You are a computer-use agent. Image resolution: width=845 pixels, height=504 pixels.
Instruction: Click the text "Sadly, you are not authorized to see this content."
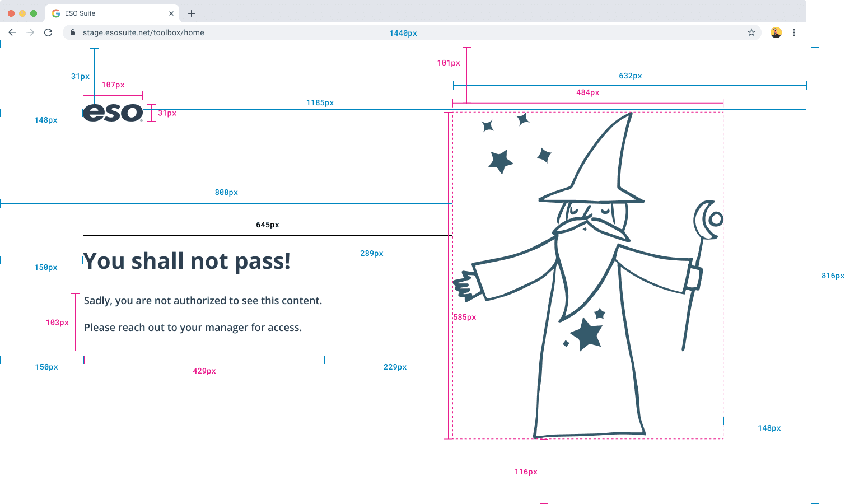(x=203, y=301)
